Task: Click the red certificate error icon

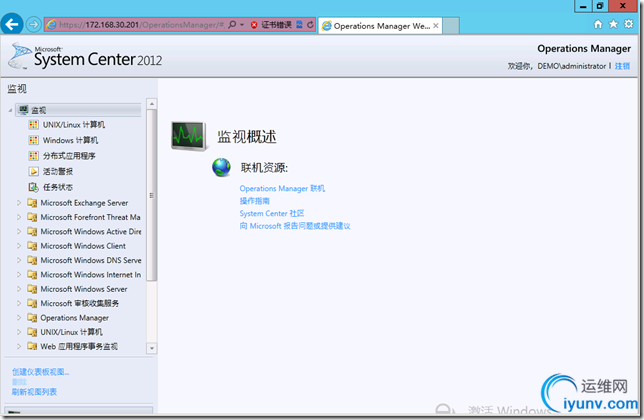Action: point(254,25)
